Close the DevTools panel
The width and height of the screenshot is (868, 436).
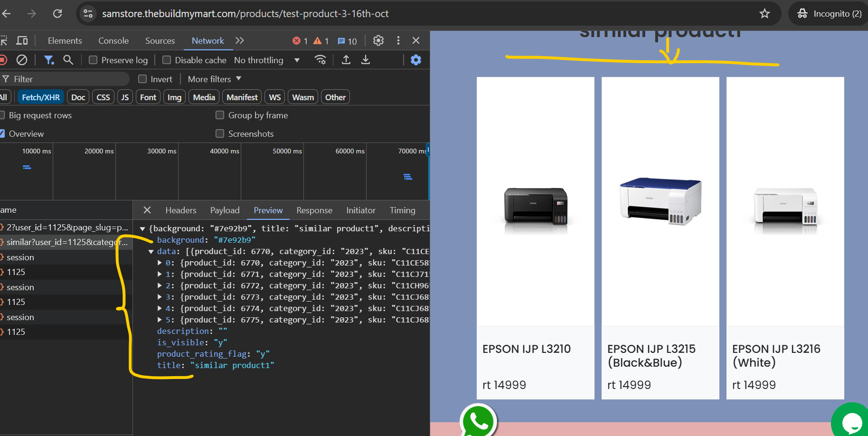point(416,40)
